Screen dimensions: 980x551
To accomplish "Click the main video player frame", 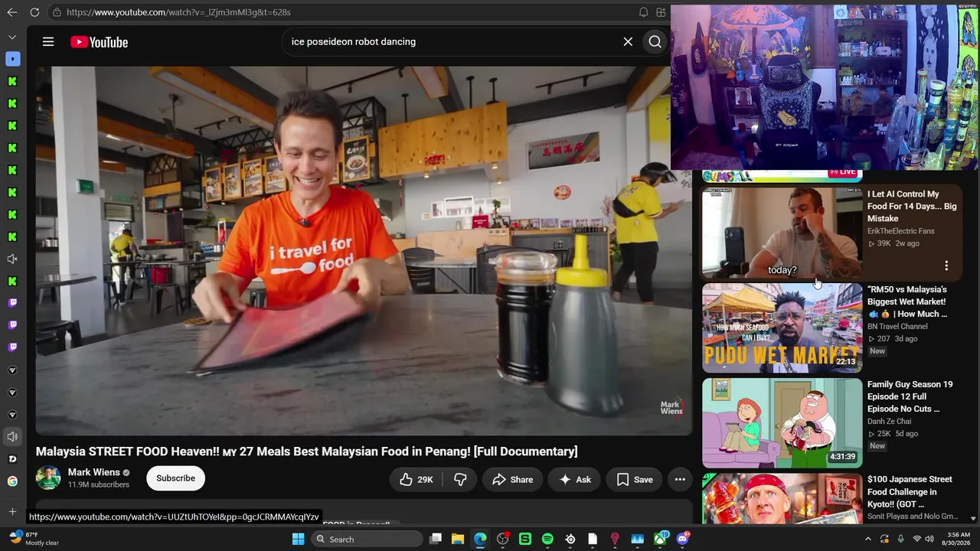I will 364,250.
